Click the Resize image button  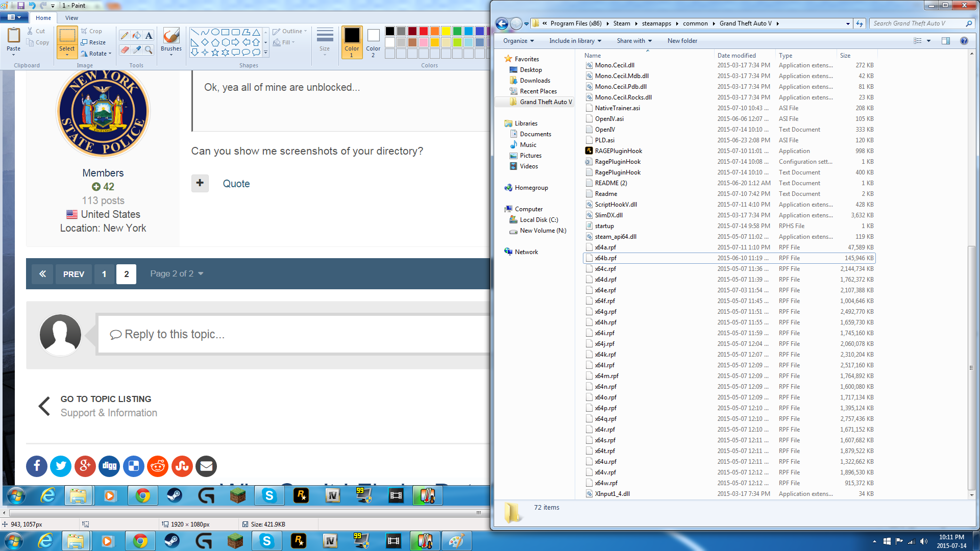pyautogui.click(x=93, y=42)
